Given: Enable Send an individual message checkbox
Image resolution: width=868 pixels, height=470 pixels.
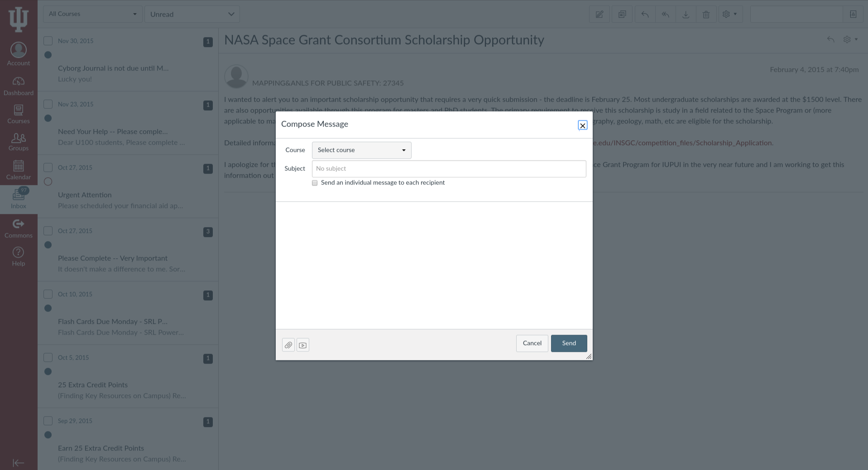Looking at the screenshot, I should (315, 183).
